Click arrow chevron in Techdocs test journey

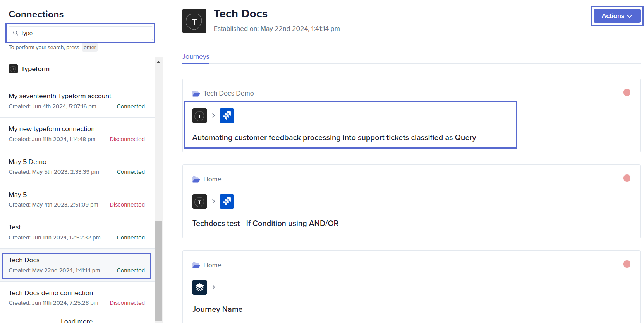pos(213,201)
